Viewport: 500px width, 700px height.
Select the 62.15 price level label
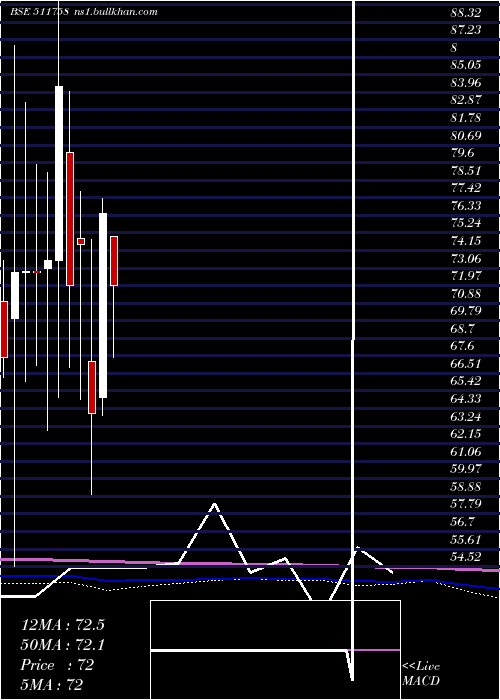(x=466, y=434)
